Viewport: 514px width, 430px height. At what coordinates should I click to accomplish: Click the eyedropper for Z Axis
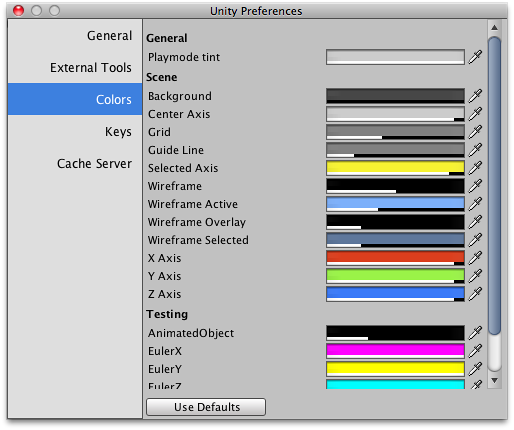click(475, 294)
